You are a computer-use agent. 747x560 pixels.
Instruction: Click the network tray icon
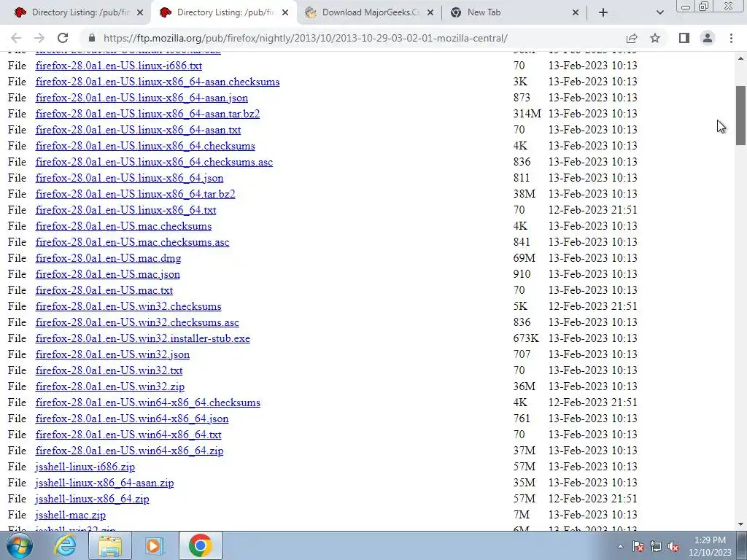coord(656,546)
